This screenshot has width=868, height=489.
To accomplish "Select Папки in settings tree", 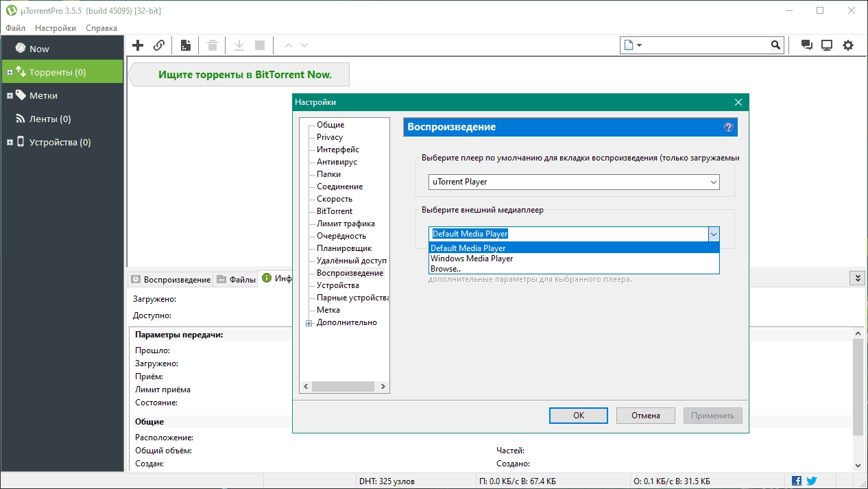I will pos(328,174).
